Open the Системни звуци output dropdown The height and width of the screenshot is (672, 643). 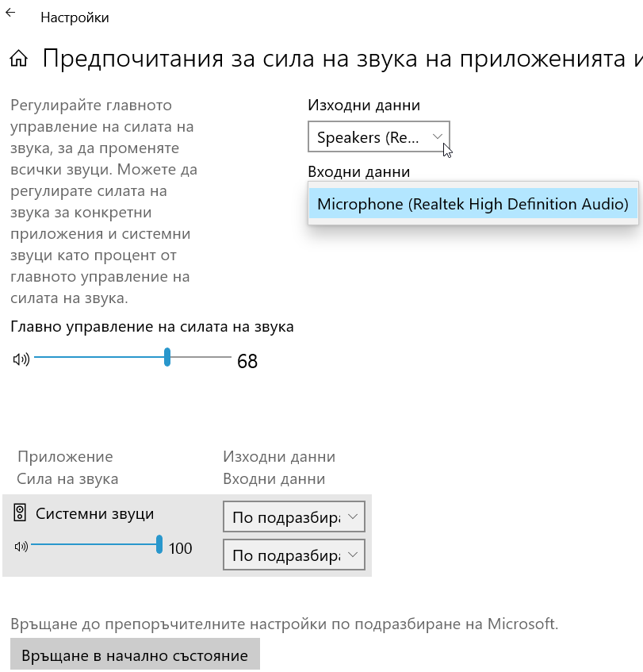click(x=293, y=518)
